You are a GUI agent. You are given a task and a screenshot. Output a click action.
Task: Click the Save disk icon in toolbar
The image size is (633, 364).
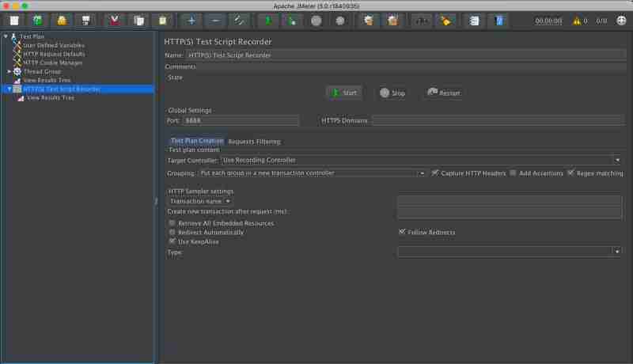86,21
